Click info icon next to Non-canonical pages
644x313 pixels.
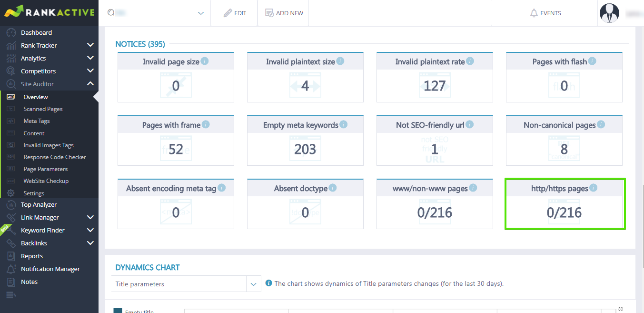[x=601, y=124]
